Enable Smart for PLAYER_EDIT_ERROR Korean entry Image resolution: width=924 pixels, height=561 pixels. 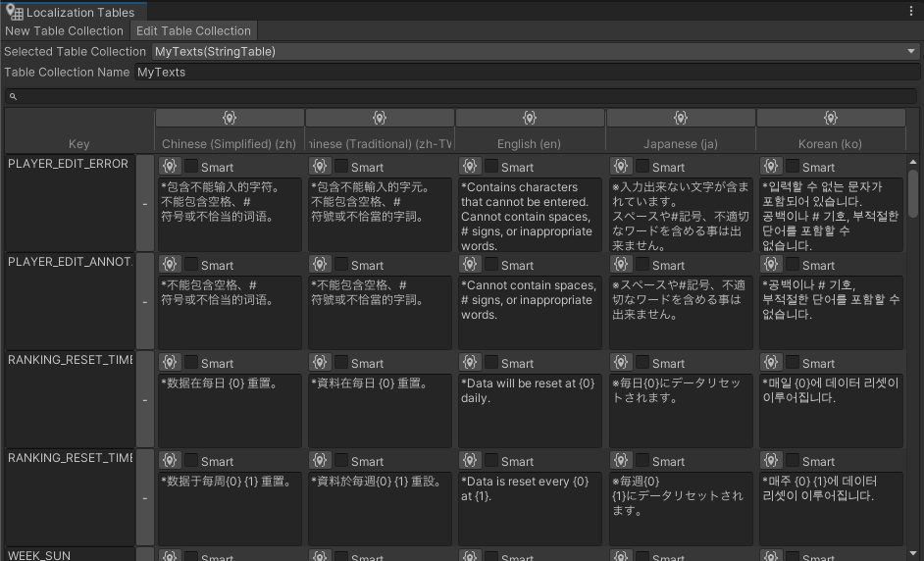pyautogui.click(x=792, y=166)
